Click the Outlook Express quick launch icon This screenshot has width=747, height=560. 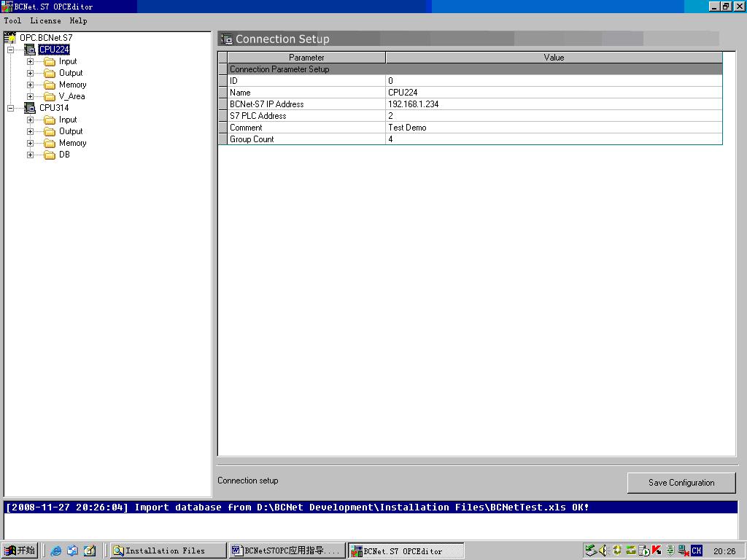(x=72, y=551)
